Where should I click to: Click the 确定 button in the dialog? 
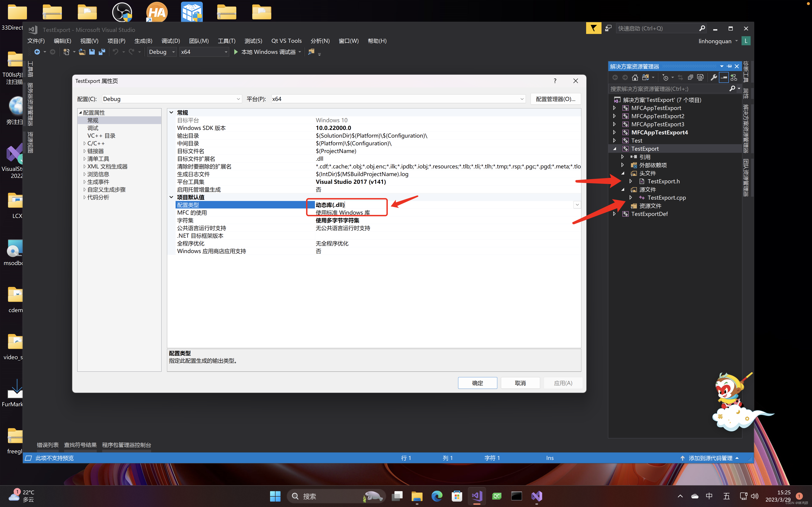(477, 383)
